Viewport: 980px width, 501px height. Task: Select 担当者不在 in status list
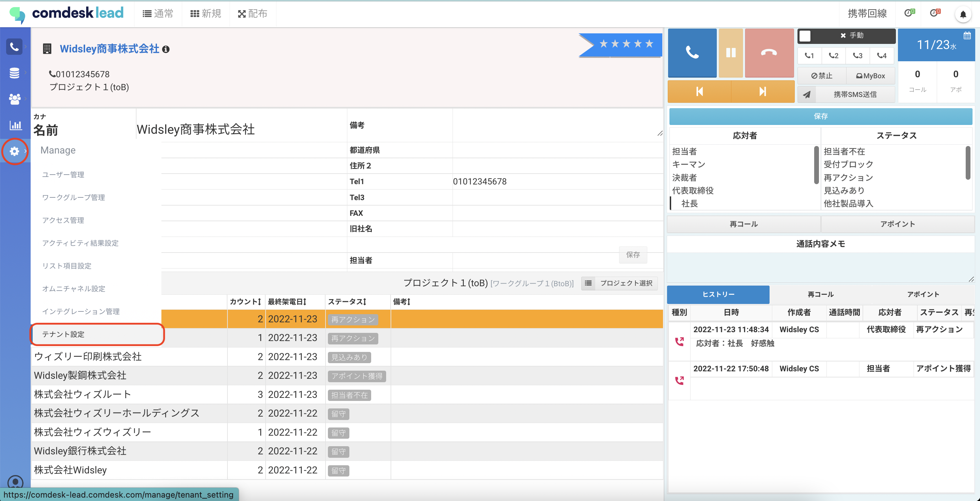844,151
